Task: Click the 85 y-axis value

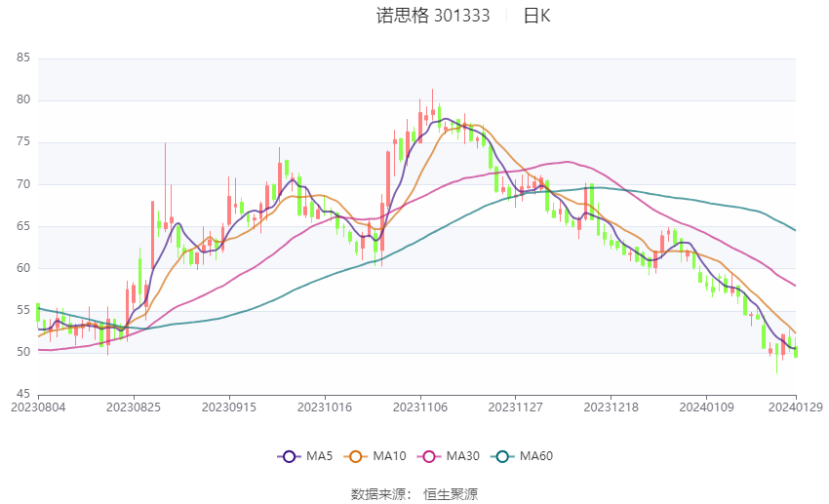Action: click(23, 58)
